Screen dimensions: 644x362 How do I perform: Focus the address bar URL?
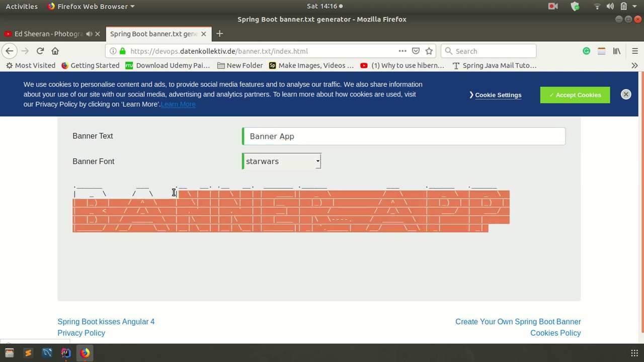(x=262, y=51)
